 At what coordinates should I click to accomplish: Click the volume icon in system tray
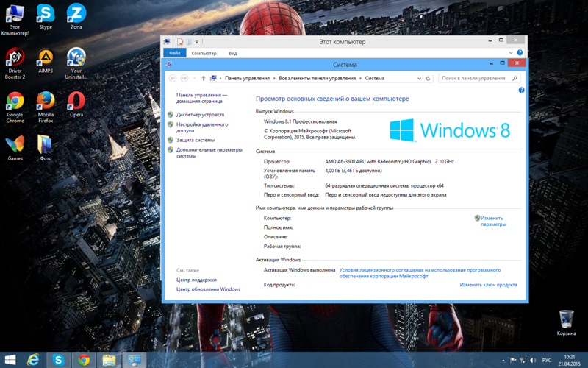(533, 361)
